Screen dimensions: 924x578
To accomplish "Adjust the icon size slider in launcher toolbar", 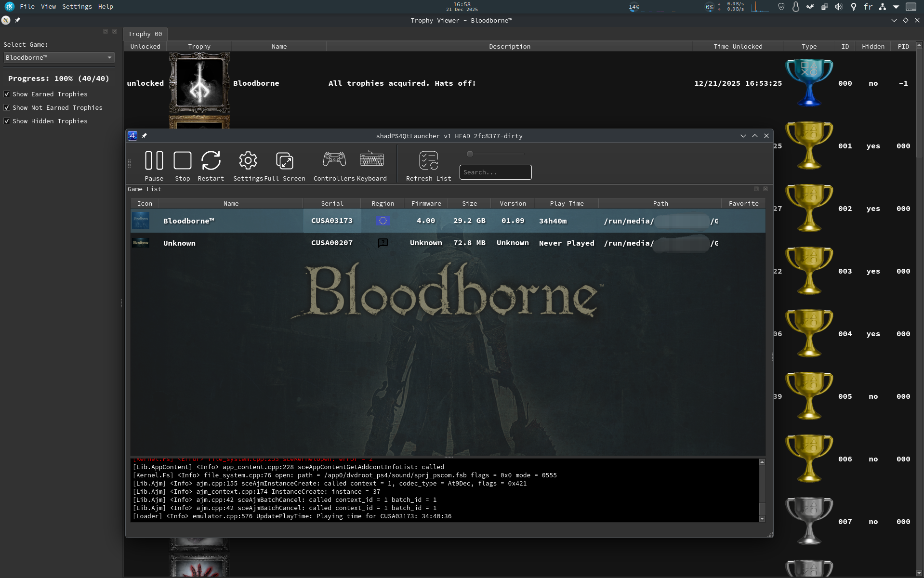I will (x=496, y=154).
